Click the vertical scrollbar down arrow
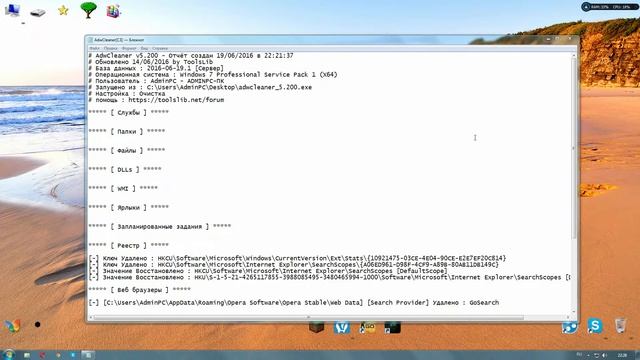Screen dimensions: 640x360 pos(573,311)
